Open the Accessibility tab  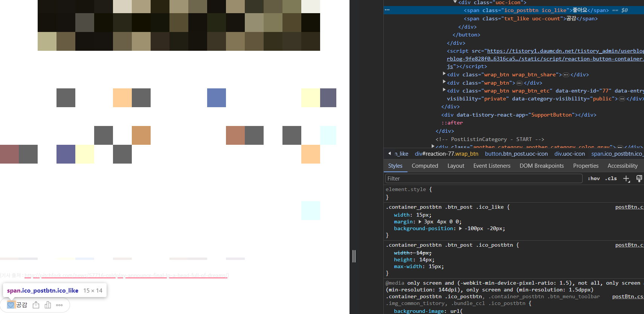click(623, 166)
